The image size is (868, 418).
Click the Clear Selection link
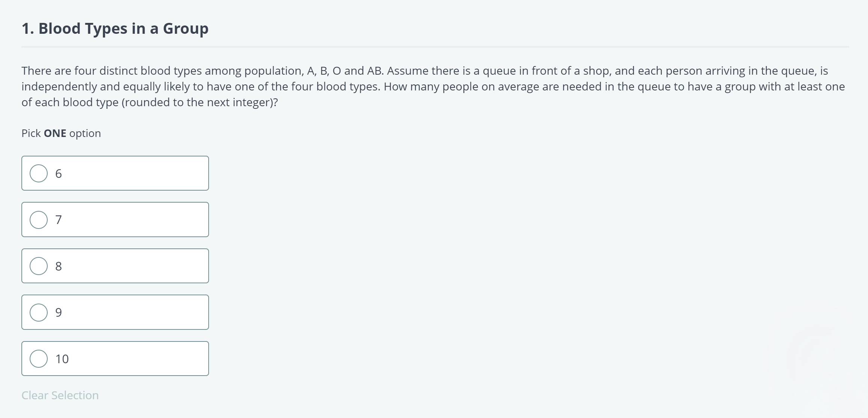tap(60, 395)
